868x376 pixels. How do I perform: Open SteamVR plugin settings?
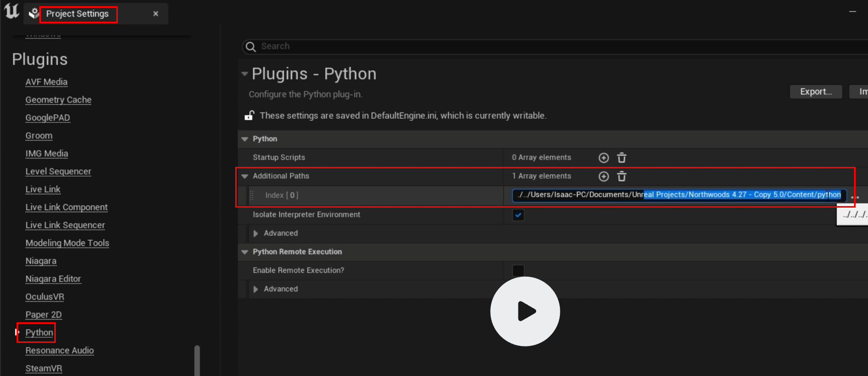click(x=43, y=368)
